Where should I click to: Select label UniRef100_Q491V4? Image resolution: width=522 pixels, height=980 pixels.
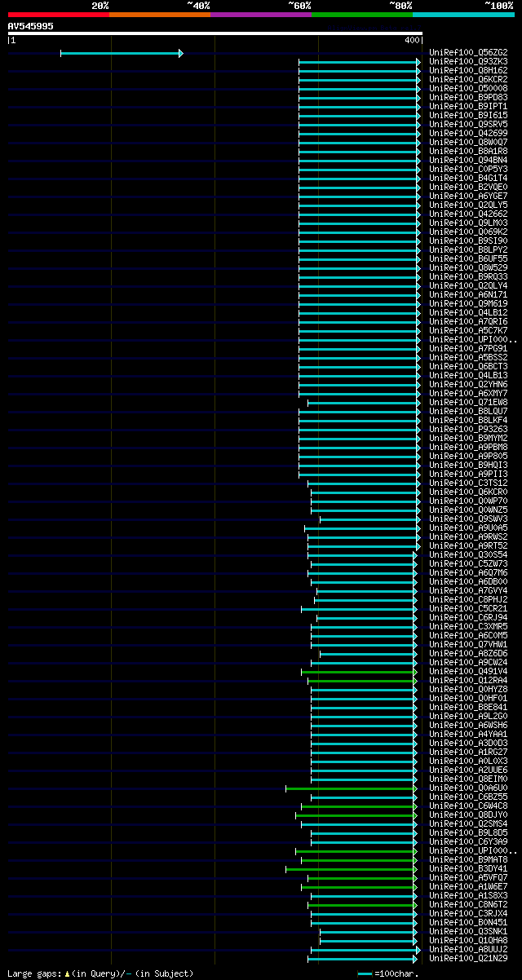click(468, 672)
